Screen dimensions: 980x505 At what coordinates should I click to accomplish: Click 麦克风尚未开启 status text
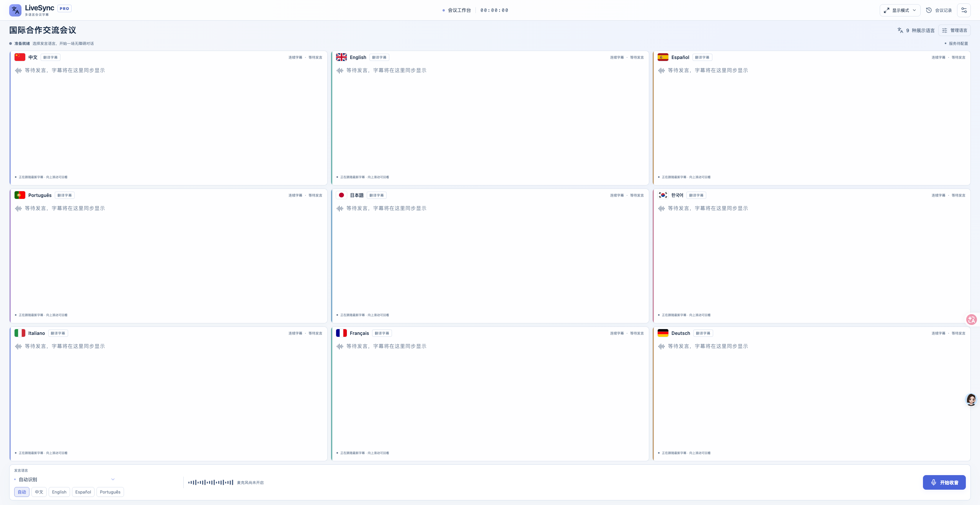click(250, 483)
